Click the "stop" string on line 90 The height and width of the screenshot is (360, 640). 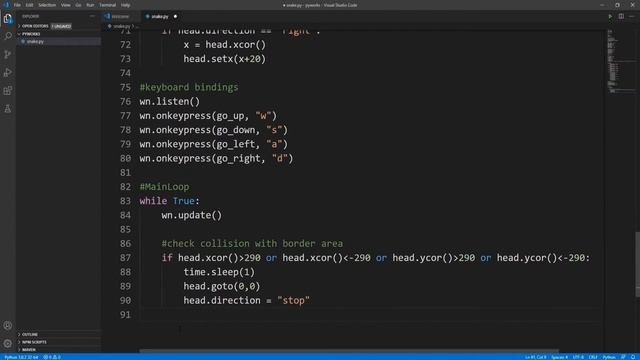click(293, 300)
